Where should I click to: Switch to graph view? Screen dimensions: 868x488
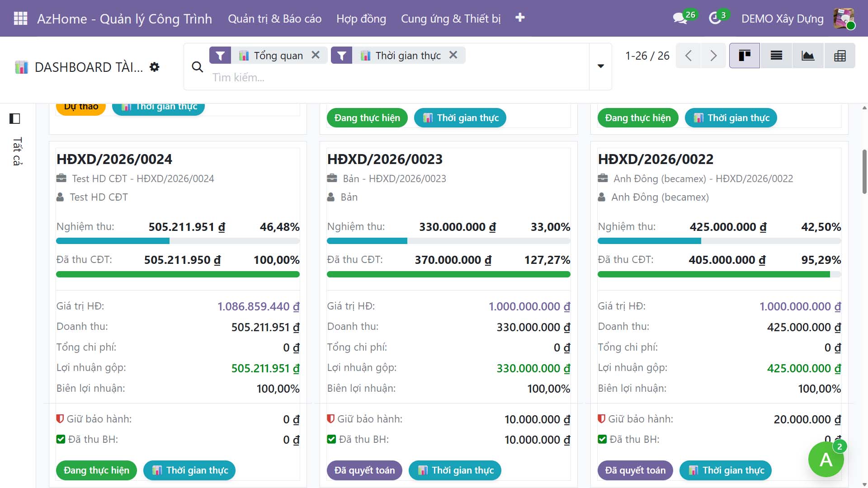point(808,56)
